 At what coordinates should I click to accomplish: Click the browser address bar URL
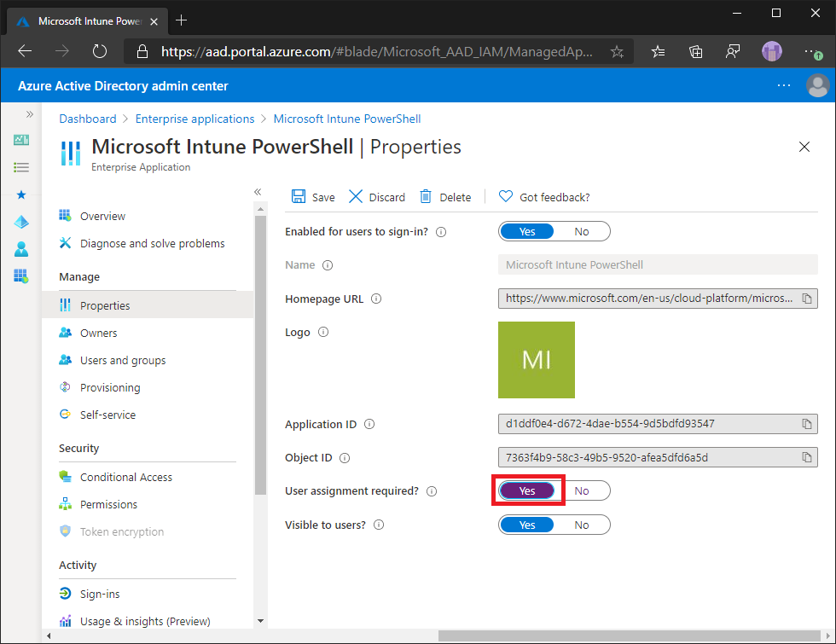click(x=376, y=52)
